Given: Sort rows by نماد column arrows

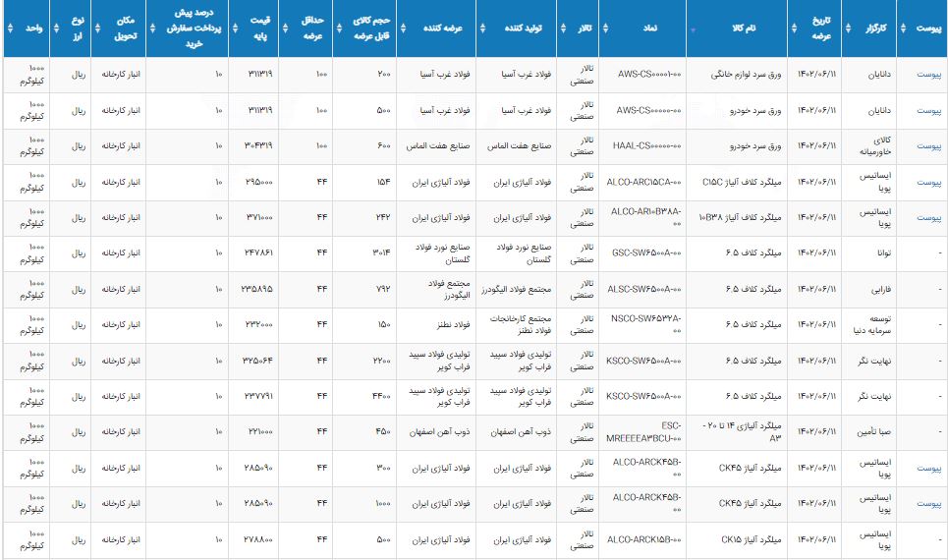Looking at the screenshot, I should click(x=605, y=28).
